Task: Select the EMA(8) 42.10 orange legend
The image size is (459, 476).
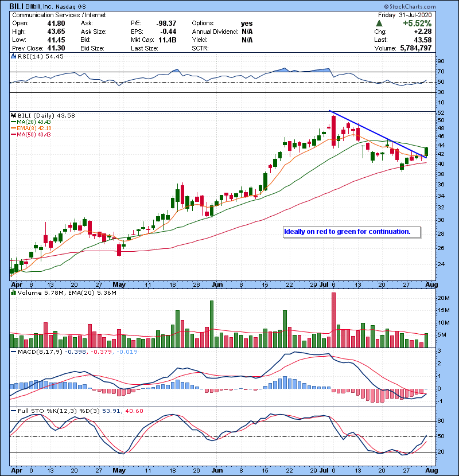Action: 31,128
